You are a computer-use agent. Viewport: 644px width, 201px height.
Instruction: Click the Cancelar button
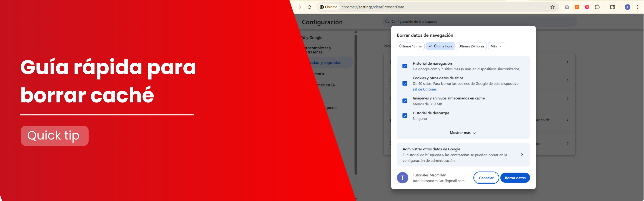coord(486,178)
